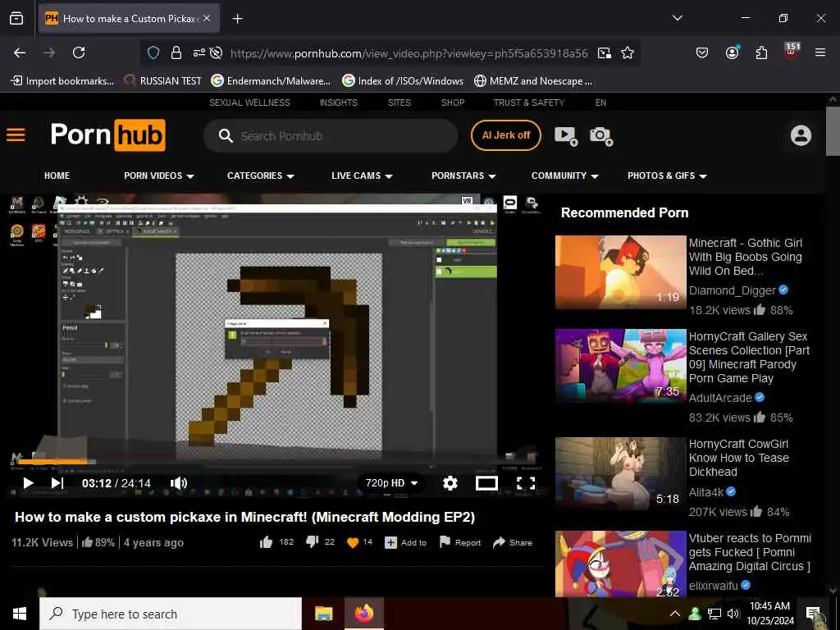840x630 pixels.
Task: Open Add to playlist option
Action: point(405,543)
